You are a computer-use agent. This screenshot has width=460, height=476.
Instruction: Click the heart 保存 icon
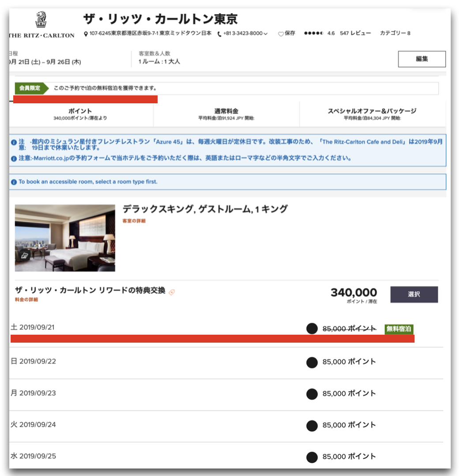click(x=281, y=34)
